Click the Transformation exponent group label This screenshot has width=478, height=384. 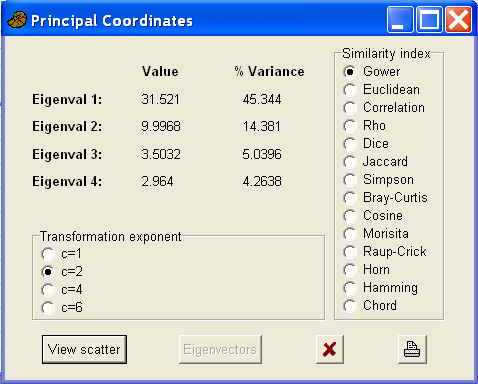111,236
